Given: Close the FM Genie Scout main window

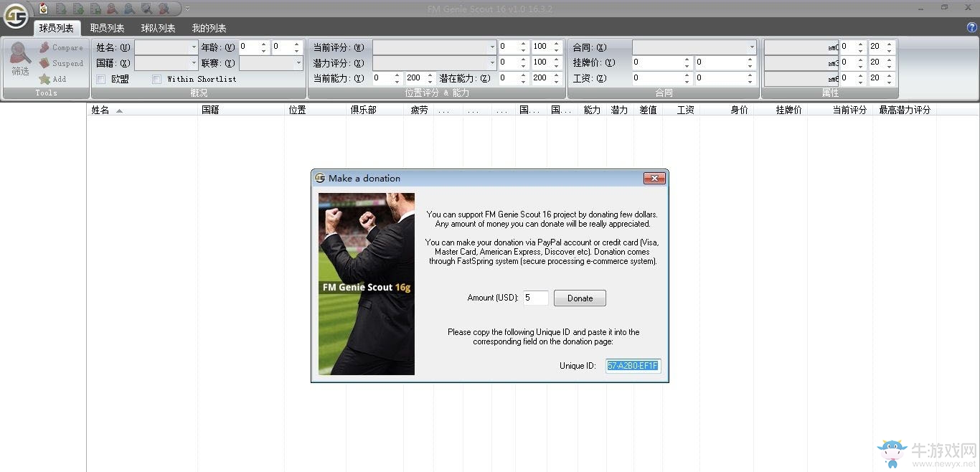Looking at the screenshot, I should [967, 7].
